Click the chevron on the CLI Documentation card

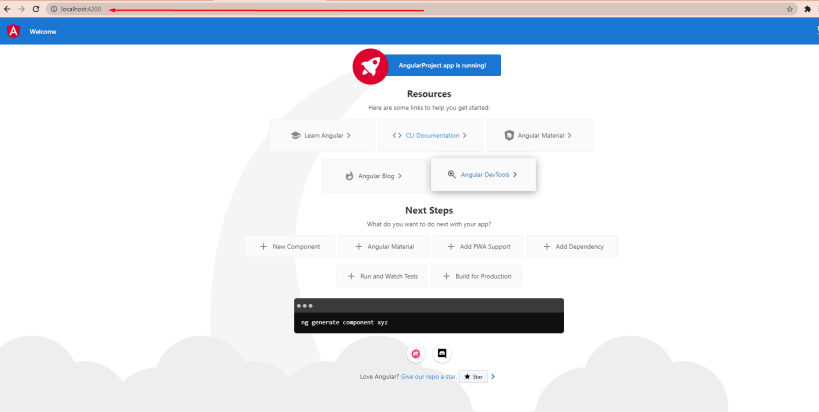pos(464,135)
